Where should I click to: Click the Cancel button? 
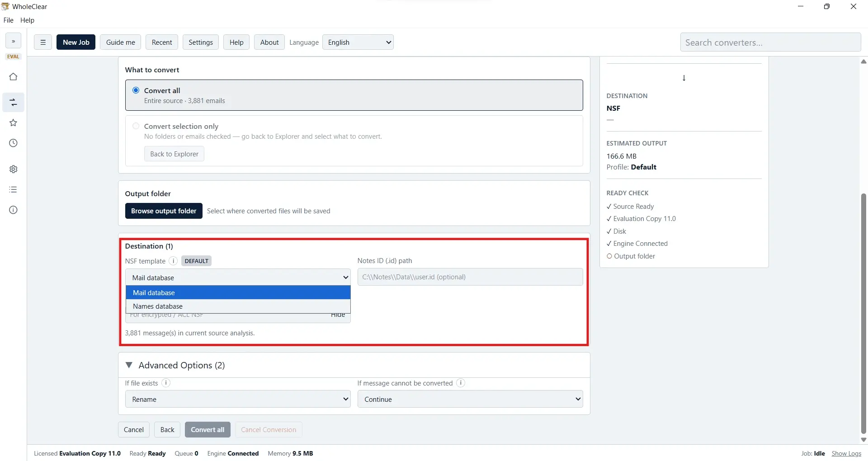tap(134, 429)
